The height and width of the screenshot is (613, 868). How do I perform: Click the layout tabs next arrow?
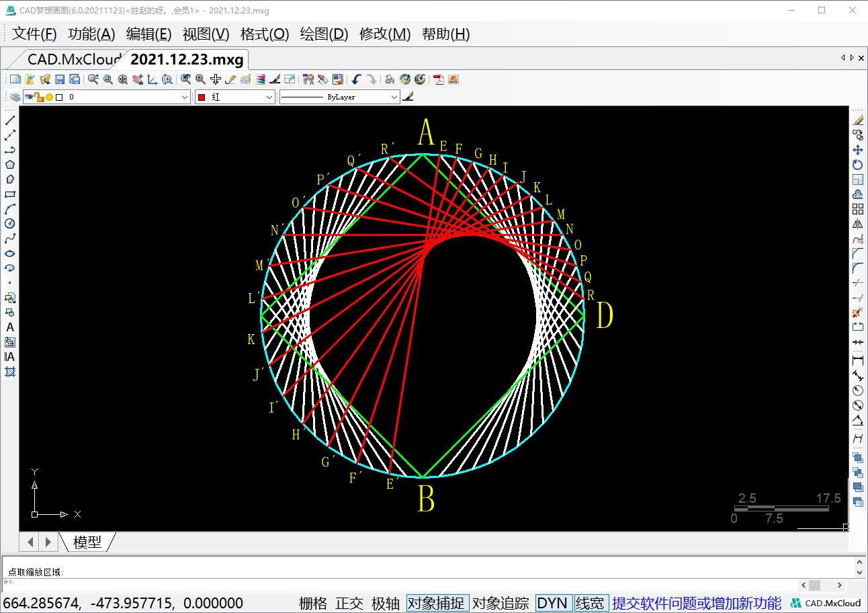(x=48, y=542)
